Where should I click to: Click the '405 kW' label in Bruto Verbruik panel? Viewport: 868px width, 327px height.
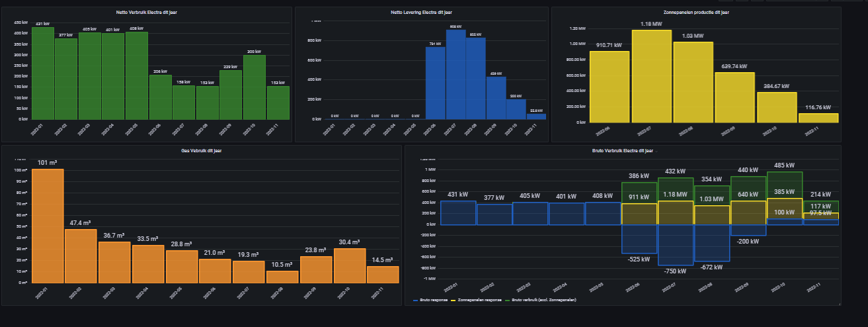[x=530, y=196]
